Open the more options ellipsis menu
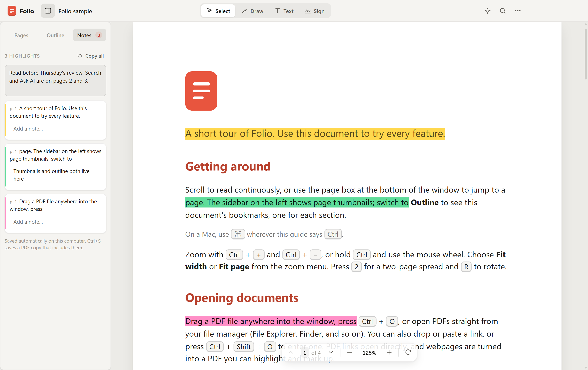 [x=518, y=11]
